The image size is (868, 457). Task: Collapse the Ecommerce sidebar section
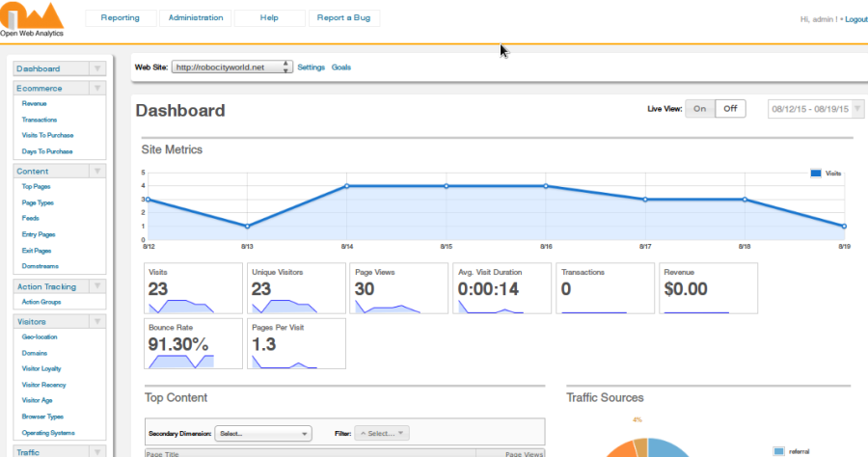(96, 88)
